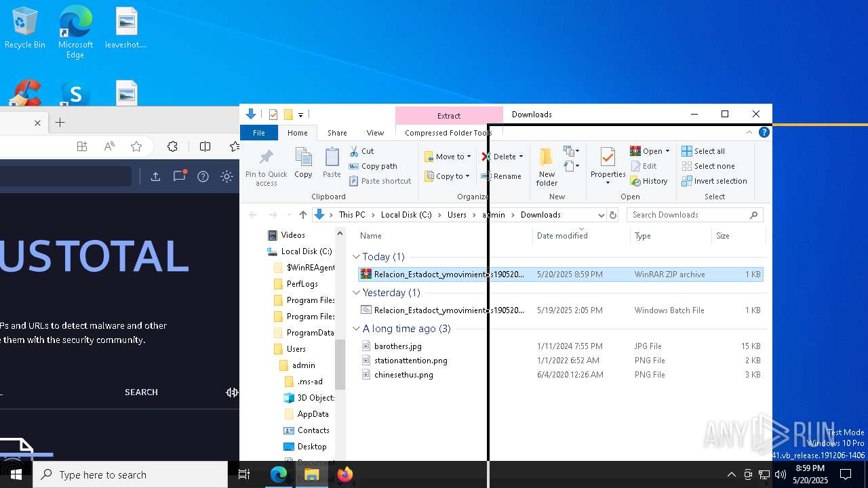This screenshot has height=488, width=868.
Task: Refresh the Downloads folder
Action: point(613,215)
